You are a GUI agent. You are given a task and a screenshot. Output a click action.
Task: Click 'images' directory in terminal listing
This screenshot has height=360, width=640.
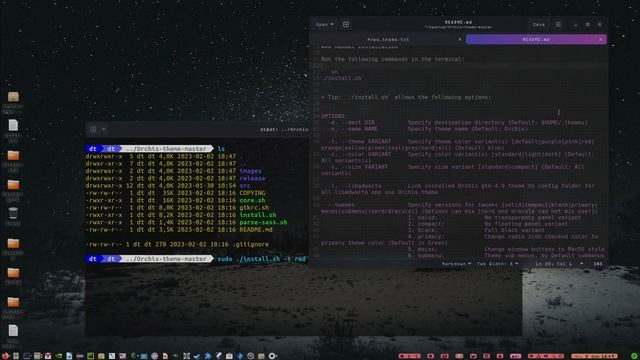click(x=251, y=171)
